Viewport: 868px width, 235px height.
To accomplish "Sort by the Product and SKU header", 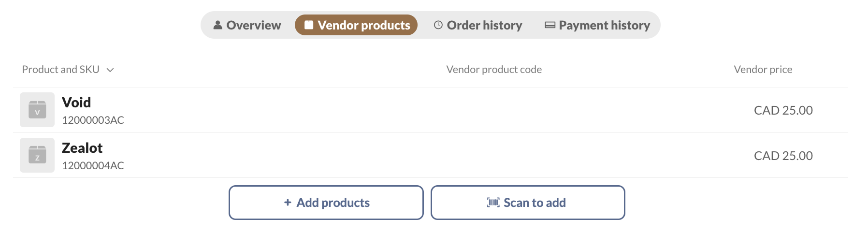I will click(x=60, y=70).
